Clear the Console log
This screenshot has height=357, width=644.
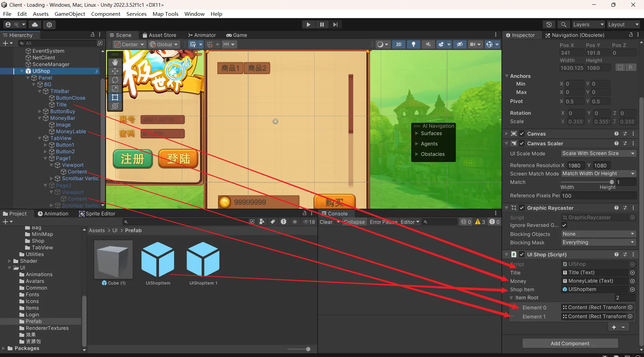pyautogui.click(x=326, y=222)
